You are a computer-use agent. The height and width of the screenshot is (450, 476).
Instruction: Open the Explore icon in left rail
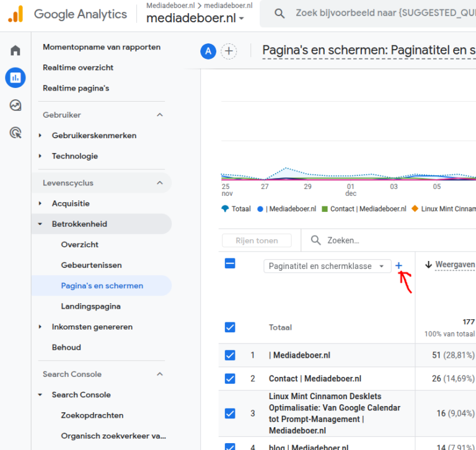[x=15, y=105]
